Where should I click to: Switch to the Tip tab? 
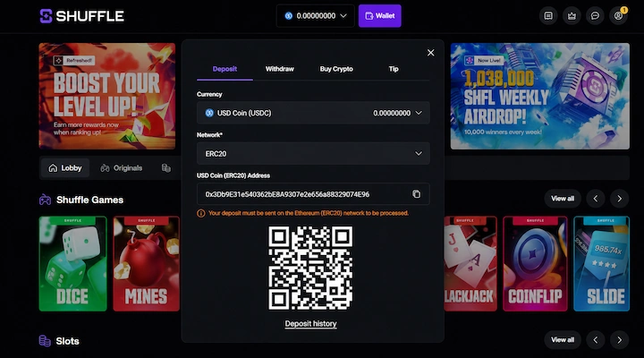pyautogui.click(x=394, y=69)
